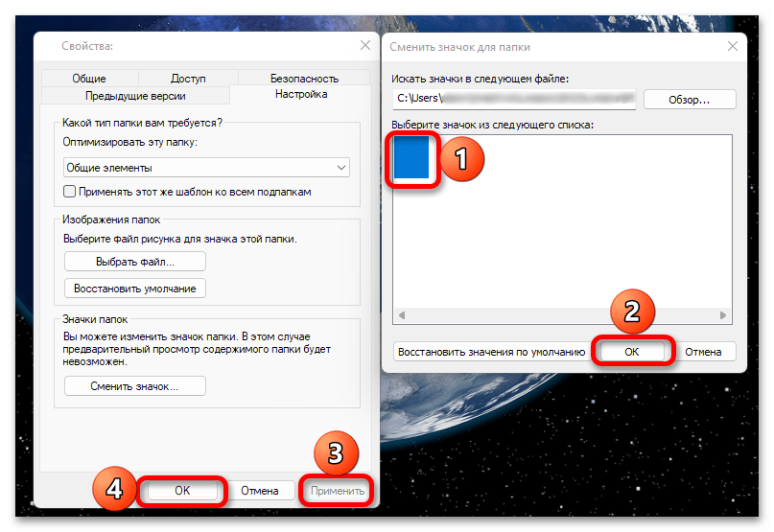Open the Предыдущие версии tab
The height and width of the screenshot is (532, 774).
(x=136, y=96)
